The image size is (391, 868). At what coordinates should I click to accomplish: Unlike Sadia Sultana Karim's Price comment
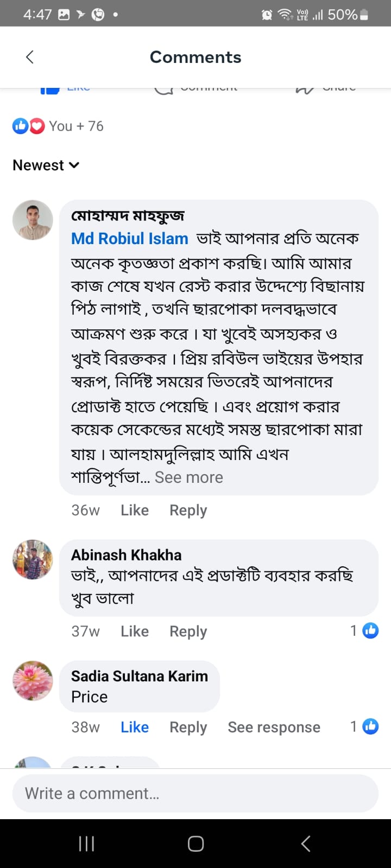(135, 727)
